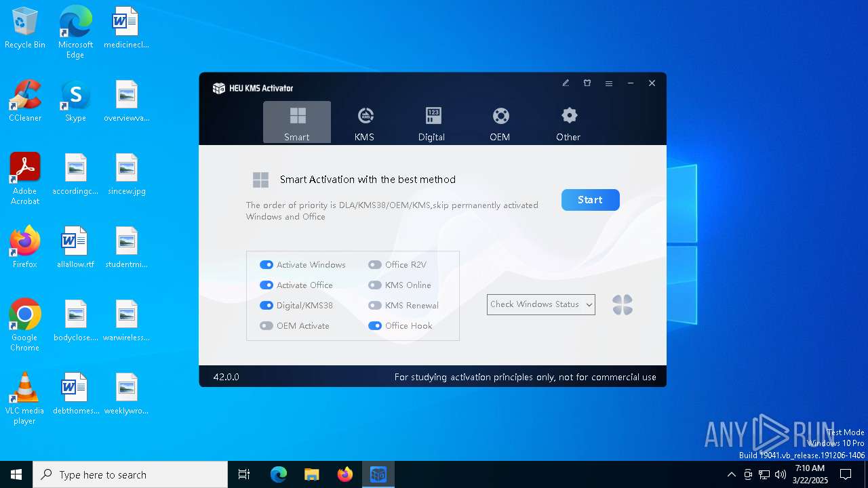This screenshot has width=868, height=488.
Task: Select the Recycle Bin desktop icon
Action: pyautogui.click(x=25, y=28)
